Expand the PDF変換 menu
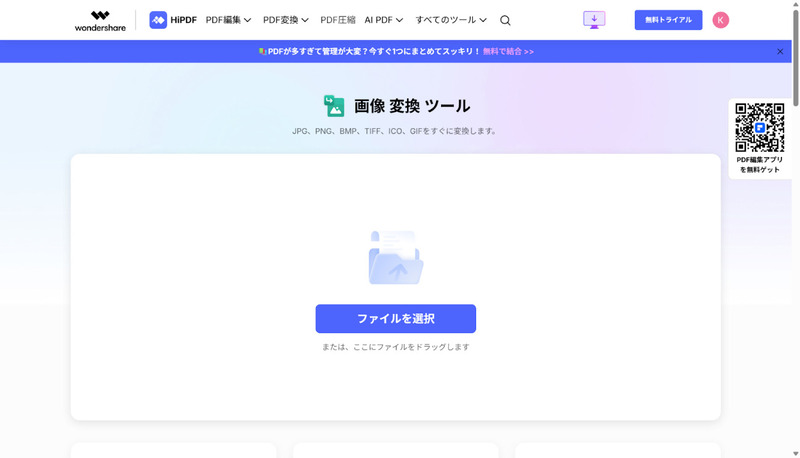 (x=286, y=20)
